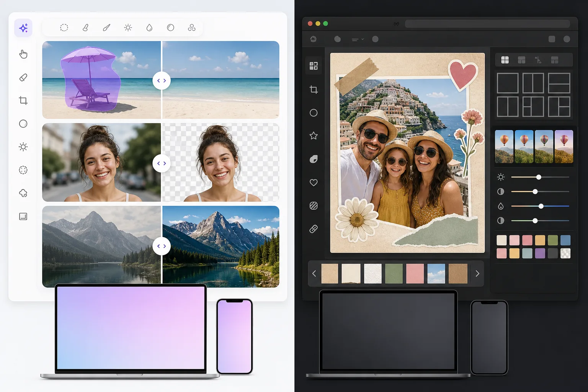588x392 pixels.
Task: Select the leaf icon in dark editor sidebar
Action: click(314, 159)
